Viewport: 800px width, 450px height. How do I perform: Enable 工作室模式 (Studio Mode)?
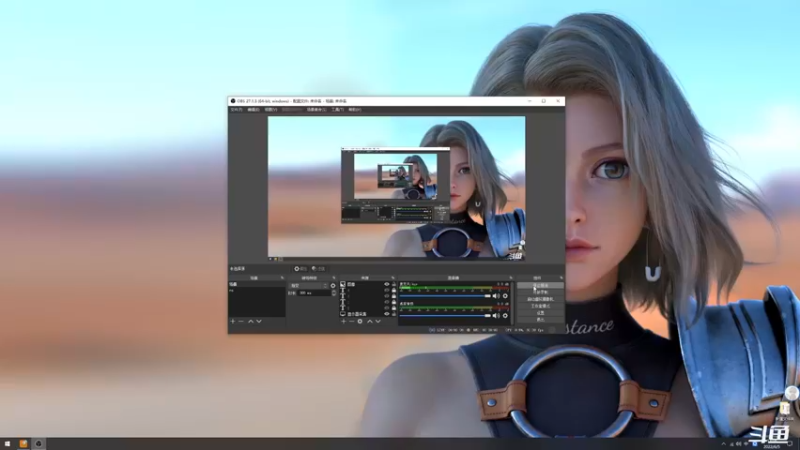pyautogui.click(x=540, y=306)
